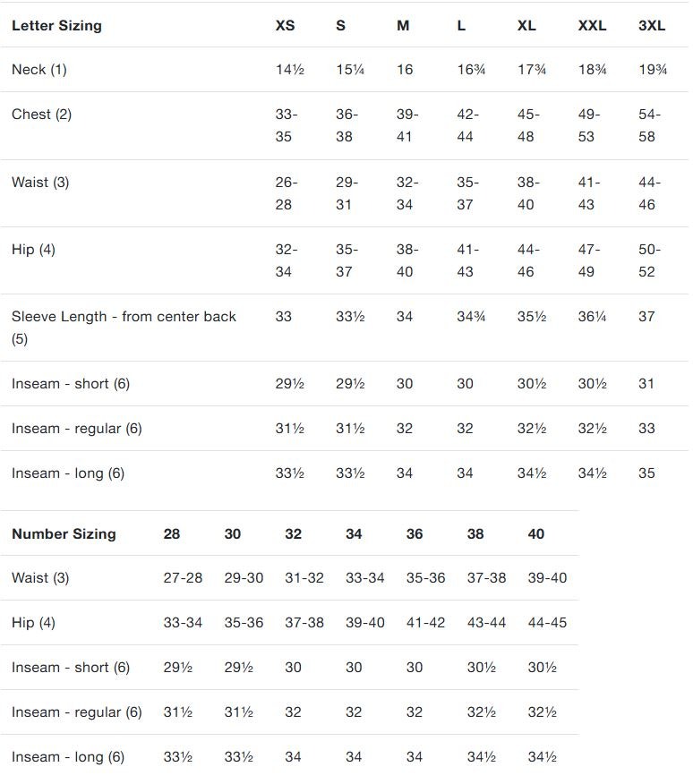This screenshot has height=784, width=693.
Task: Click the XXL size column header
Action: pyautogui.click(x=592, y=25)
